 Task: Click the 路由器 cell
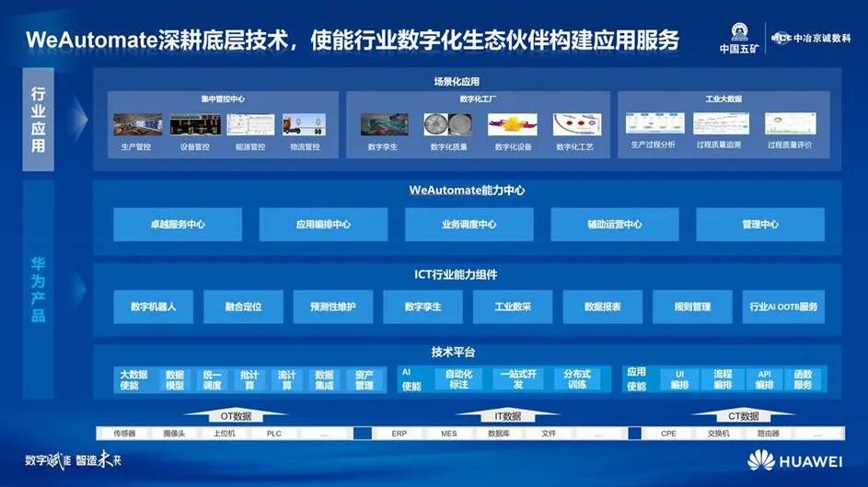tap(769, 434)
